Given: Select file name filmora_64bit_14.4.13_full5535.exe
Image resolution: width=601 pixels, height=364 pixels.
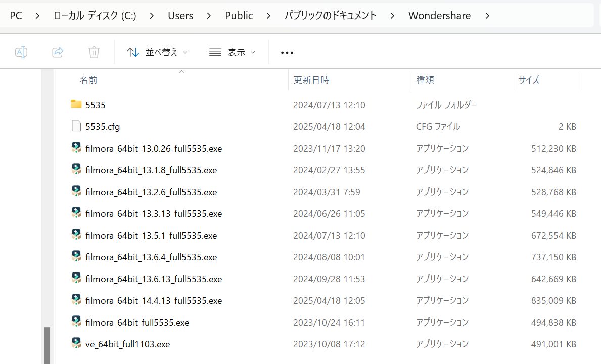Looking at the screenshot, I should coord(154,301).
